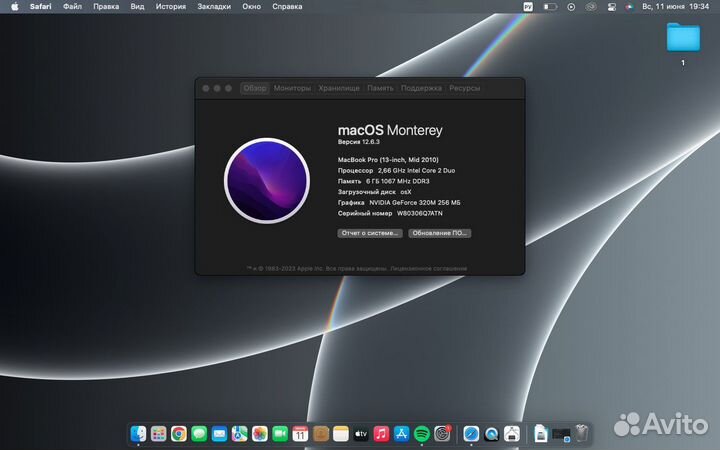The image size is (720, 450).
Task: Launch Google Chrome from the Dock
Action: click(179, 433)
